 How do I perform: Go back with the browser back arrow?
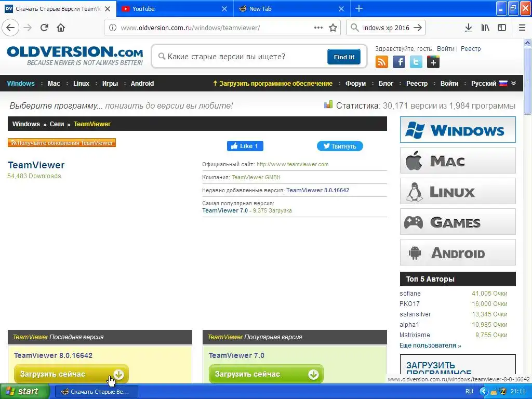tap(10, 28)
